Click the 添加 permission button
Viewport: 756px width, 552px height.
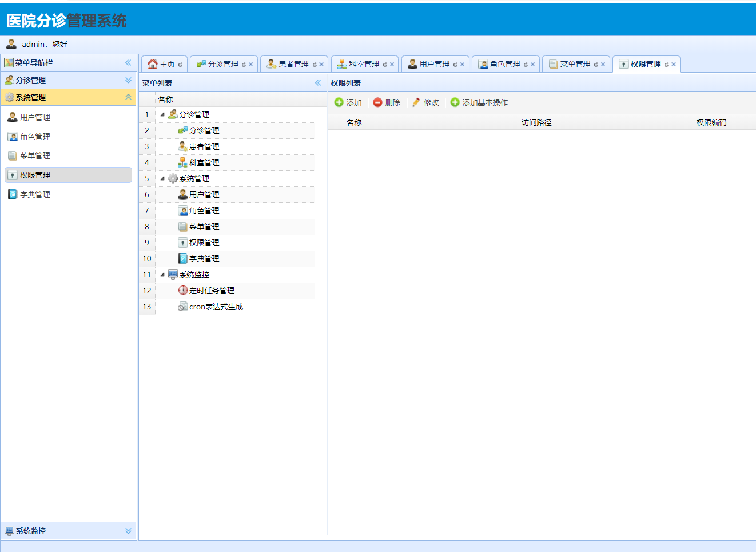(348, 102)
